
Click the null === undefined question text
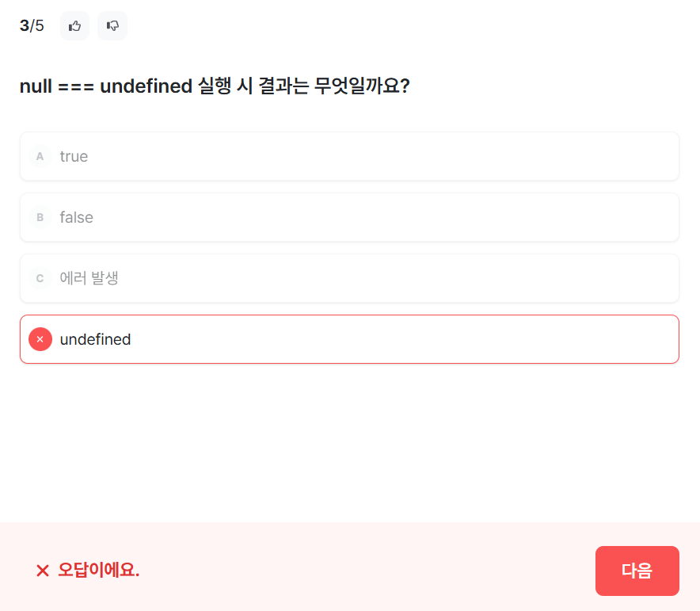(215, 86)
